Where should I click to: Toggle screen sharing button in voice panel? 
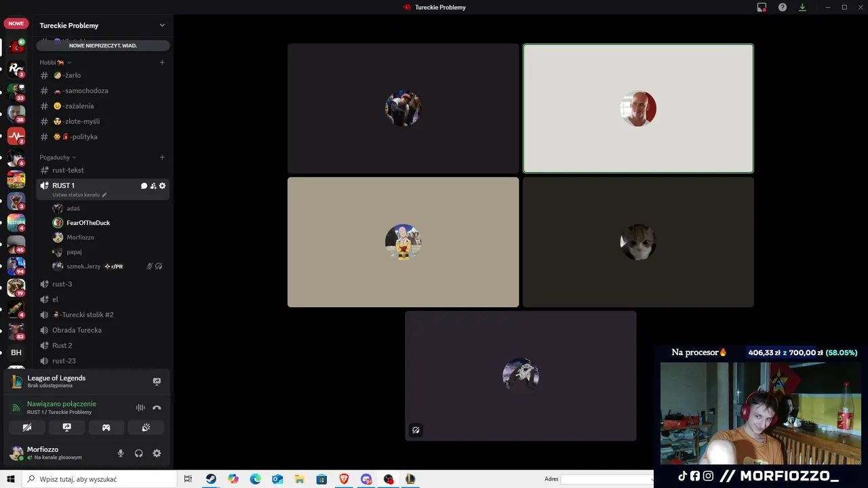pos(66,428)
